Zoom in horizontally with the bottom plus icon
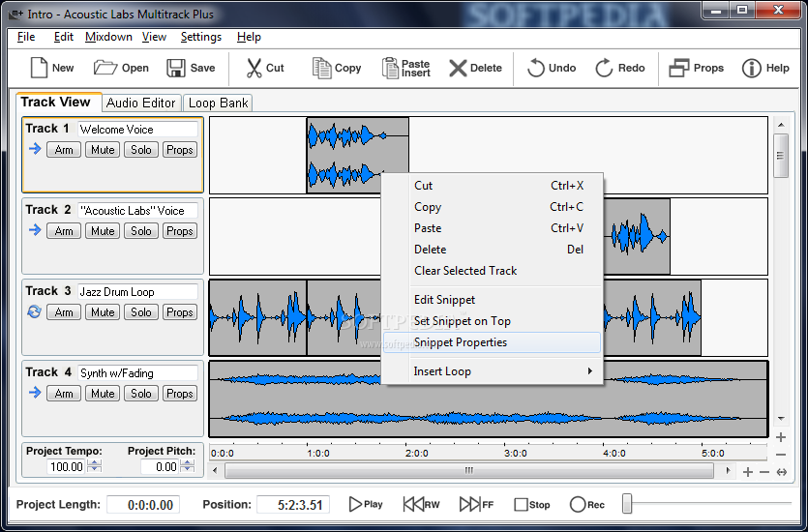Viewport: 808px width, 532px height. coord(748,472)
